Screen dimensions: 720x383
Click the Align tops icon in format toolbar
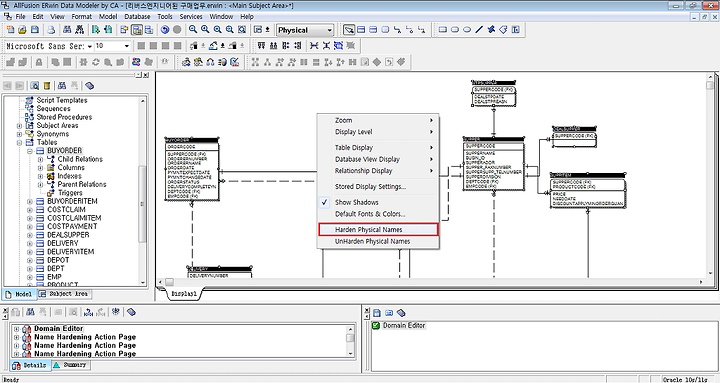tap(261, 46)
